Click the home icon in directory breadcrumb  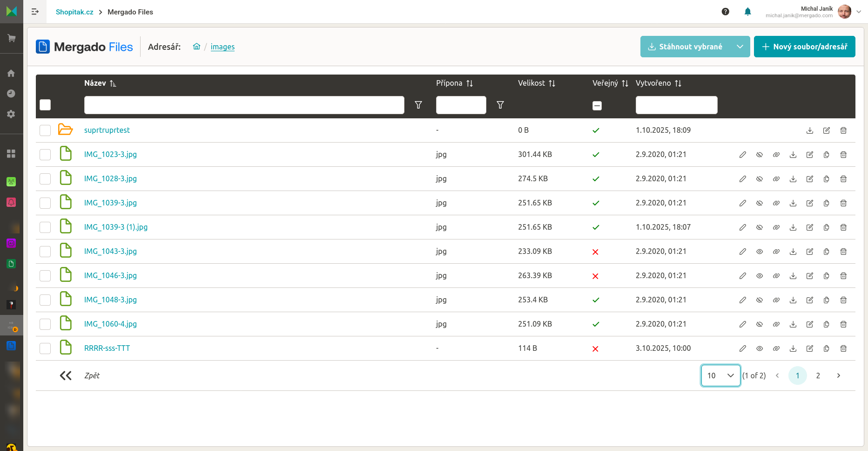pos(196,47)
